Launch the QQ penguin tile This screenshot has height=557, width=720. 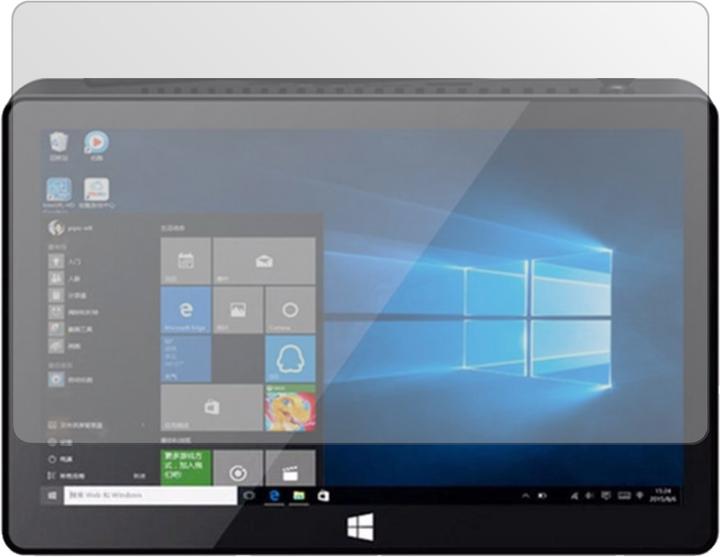click(x=290, y=359)
